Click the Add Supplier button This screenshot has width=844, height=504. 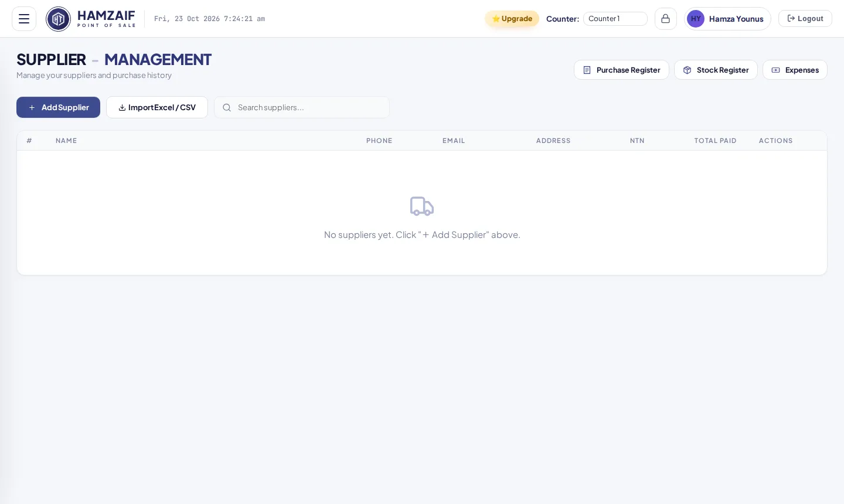click(58, 107)
